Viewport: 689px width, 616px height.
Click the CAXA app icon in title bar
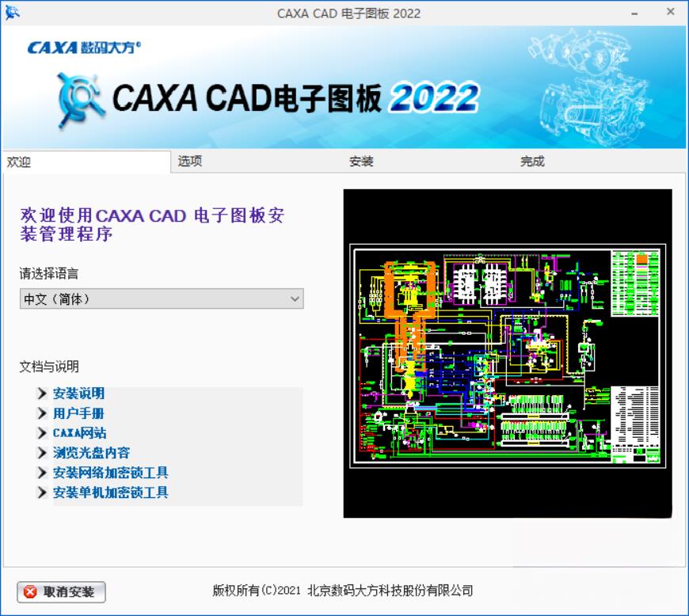(12, 13)
